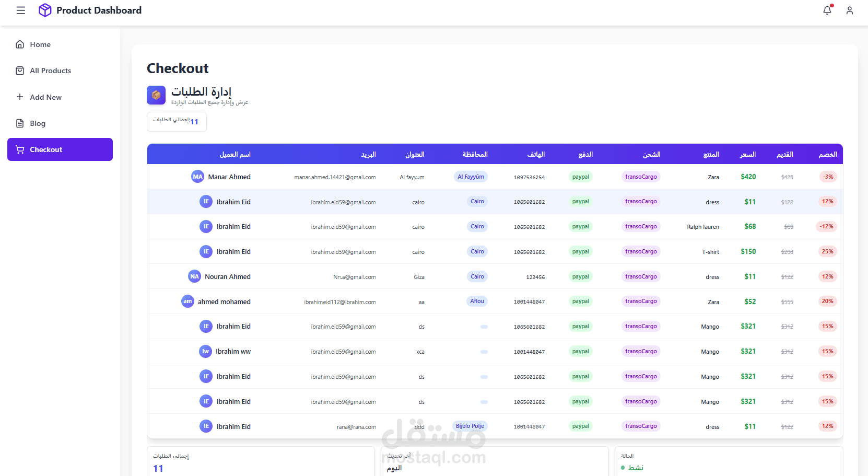
Task: Click the Product Dashboard logo icon
Action: tap(45, 10)
